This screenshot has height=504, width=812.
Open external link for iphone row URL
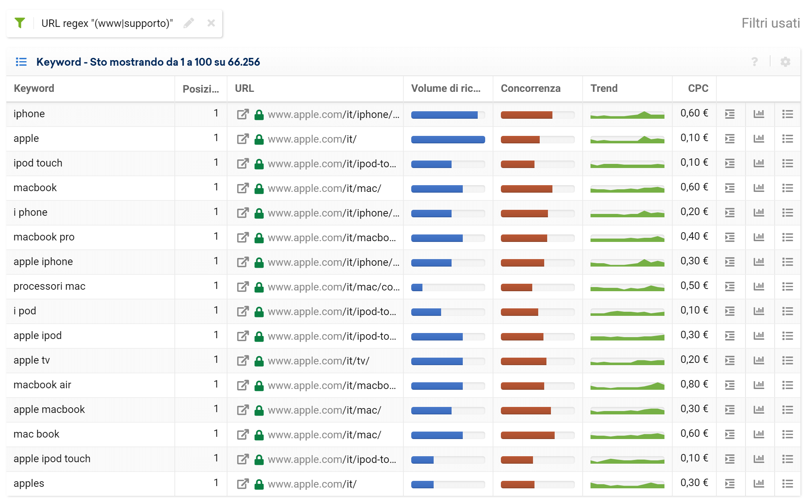tap(243, 114)
